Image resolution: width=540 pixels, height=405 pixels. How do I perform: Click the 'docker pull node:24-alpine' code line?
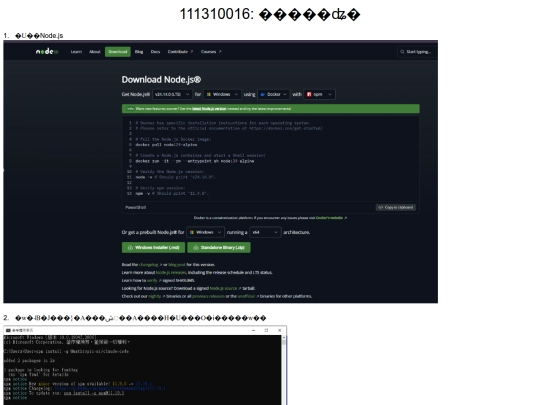[x=166, y=145]
